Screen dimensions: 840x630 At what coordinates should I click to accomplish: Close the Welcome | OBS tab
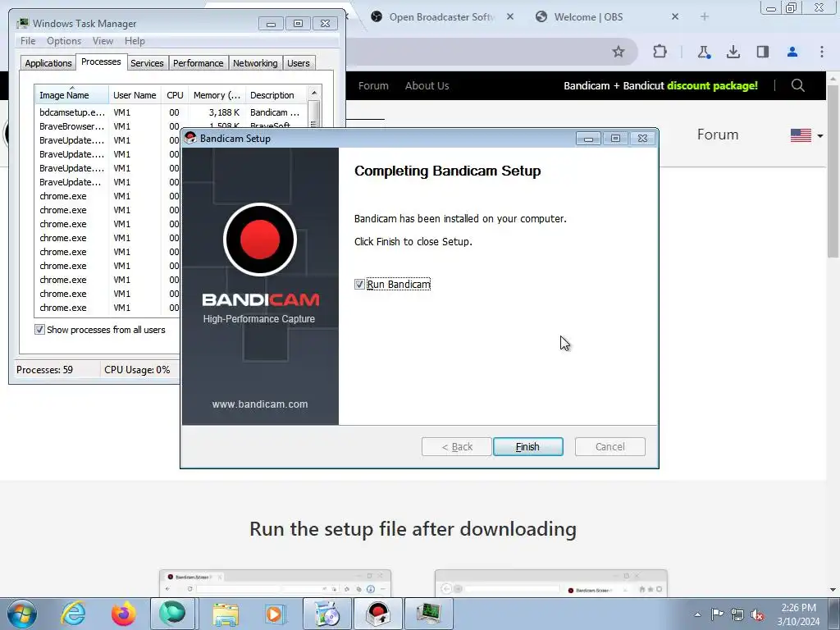pos(675,16)
